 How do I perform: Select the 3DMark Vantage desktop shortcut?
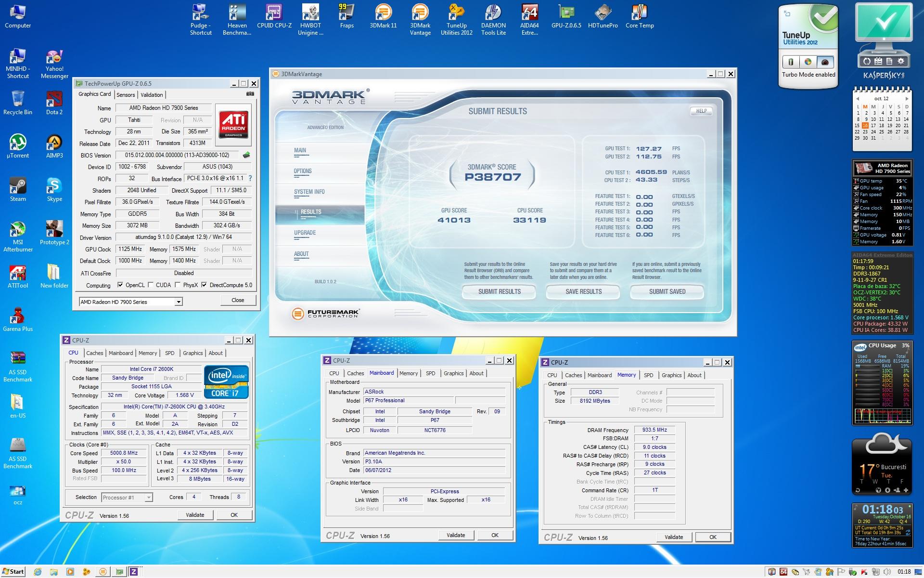coord(420,19)
